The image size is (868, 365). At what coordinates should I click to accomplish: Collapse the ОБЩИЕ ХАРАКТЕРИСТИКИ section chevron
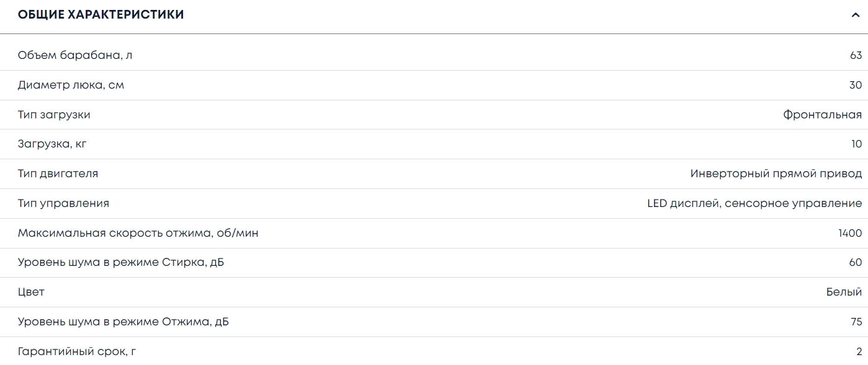pyautogui.click(x=856, y=15)
